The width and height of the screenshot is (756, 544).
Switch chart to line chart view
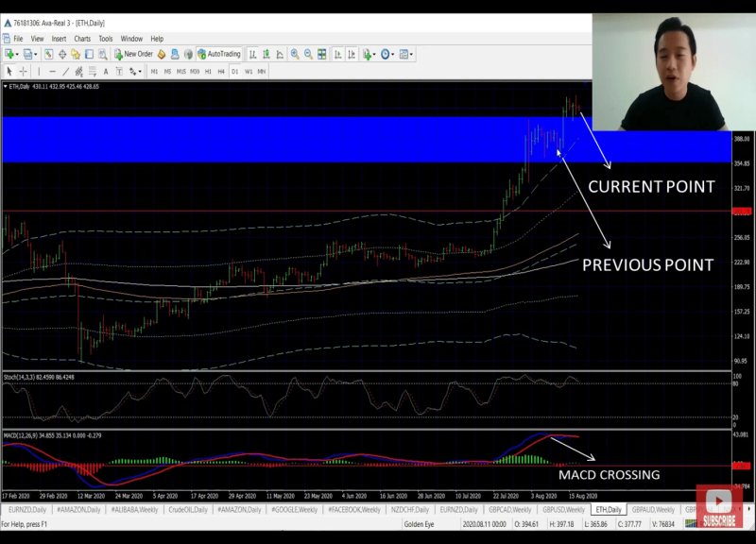coord(280,54)
